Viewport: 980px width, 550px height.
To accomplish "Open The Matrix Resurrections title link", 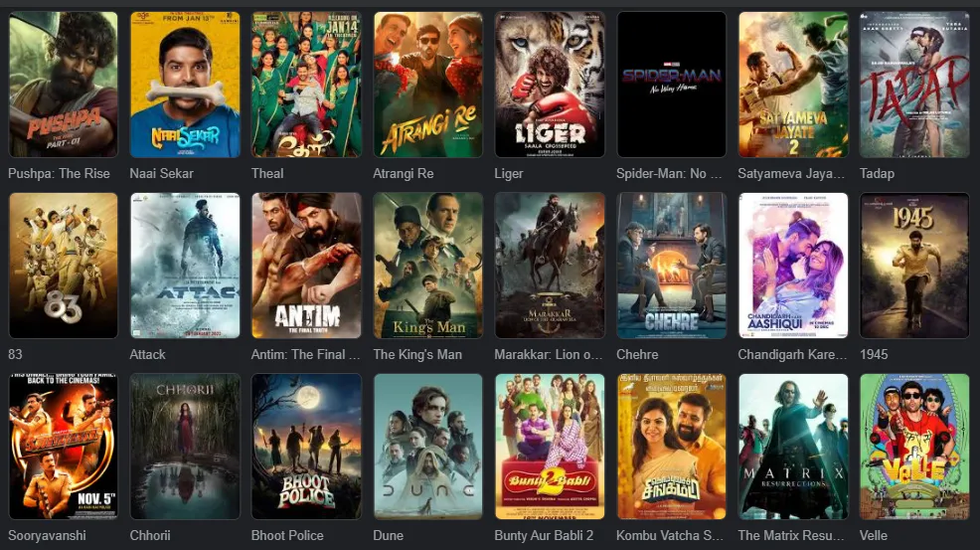I will pyautogui.click(x=790, y=536).
